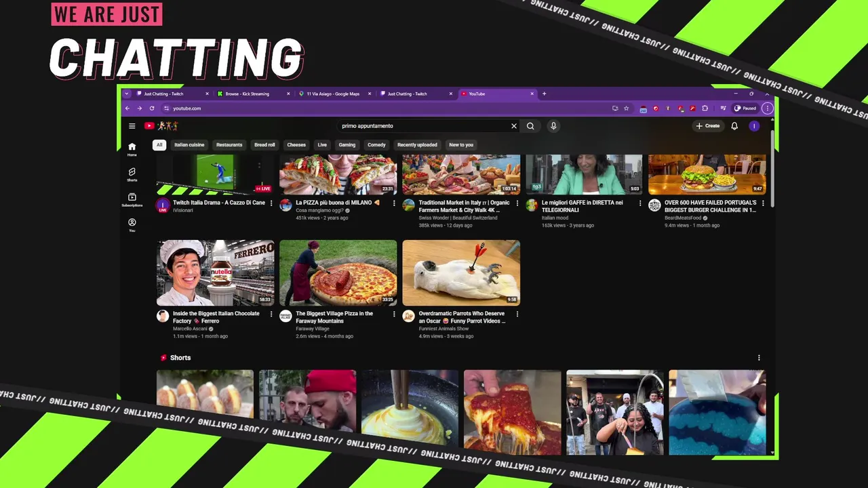This screenshot has width=868, height=488.
Task: Close the Browse - Kick Streaming tab
Action: [288, 94]
